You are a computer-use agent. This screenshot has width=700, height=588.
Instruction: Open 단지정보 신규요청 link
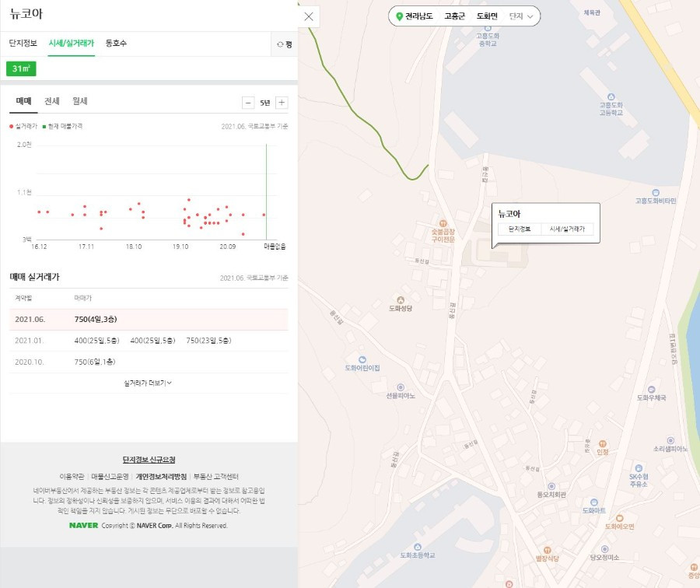149,460
